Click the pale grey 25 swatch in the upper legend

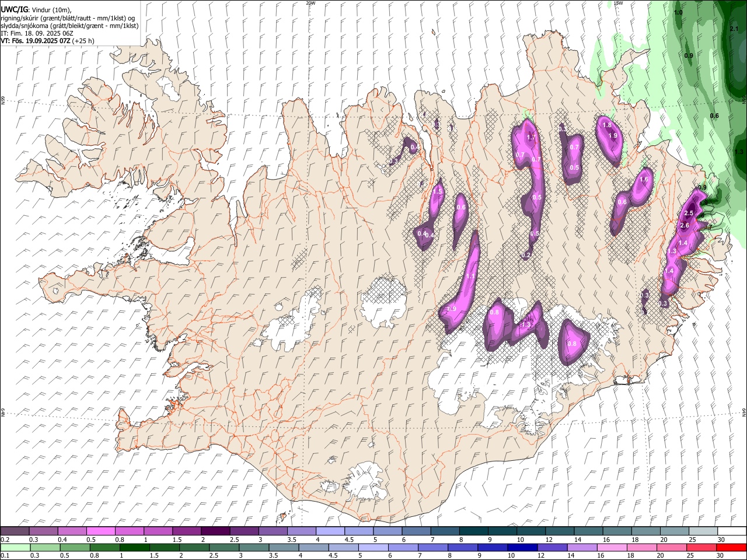point(703,531)
